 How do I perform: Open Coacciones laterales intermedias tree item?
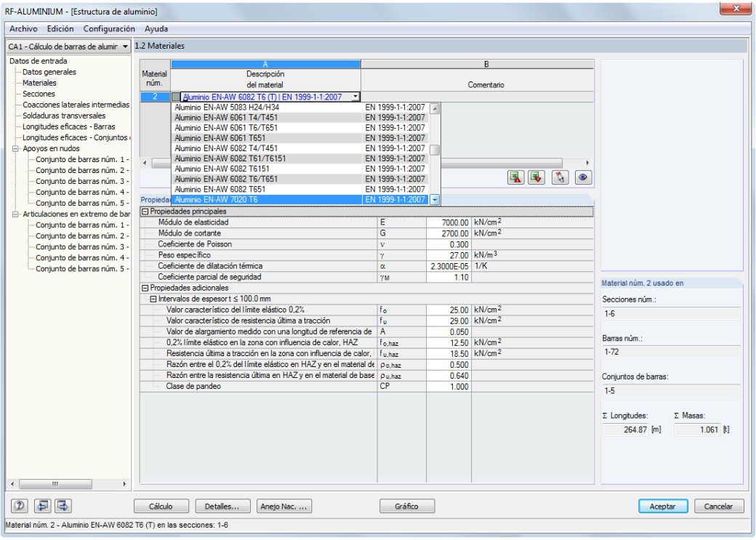pos(76,105)
